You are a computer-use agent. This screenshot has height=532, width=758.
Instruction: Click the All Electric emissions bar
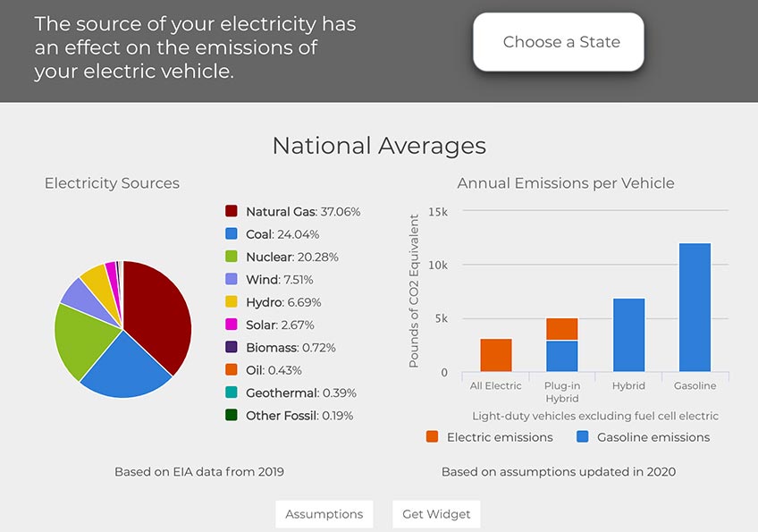495,353
